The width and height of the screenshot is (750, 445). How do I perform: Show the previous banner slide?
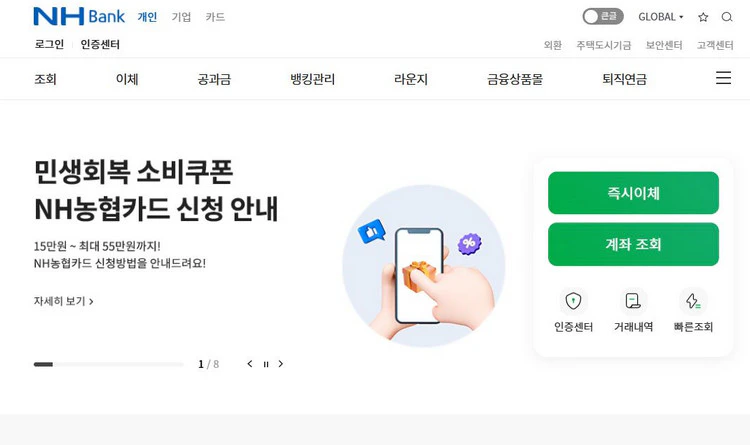(250, 364)
